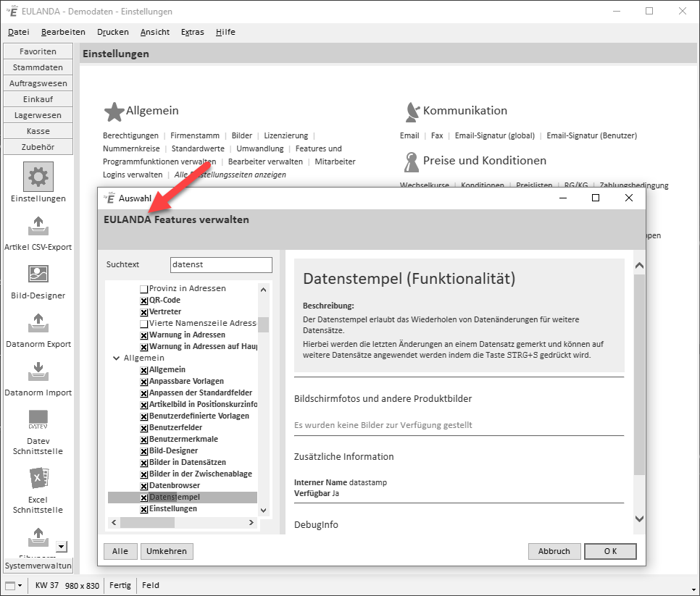
Task: Enable the Provinz in Adressen checkbox
Action: (x=143, y=289)
